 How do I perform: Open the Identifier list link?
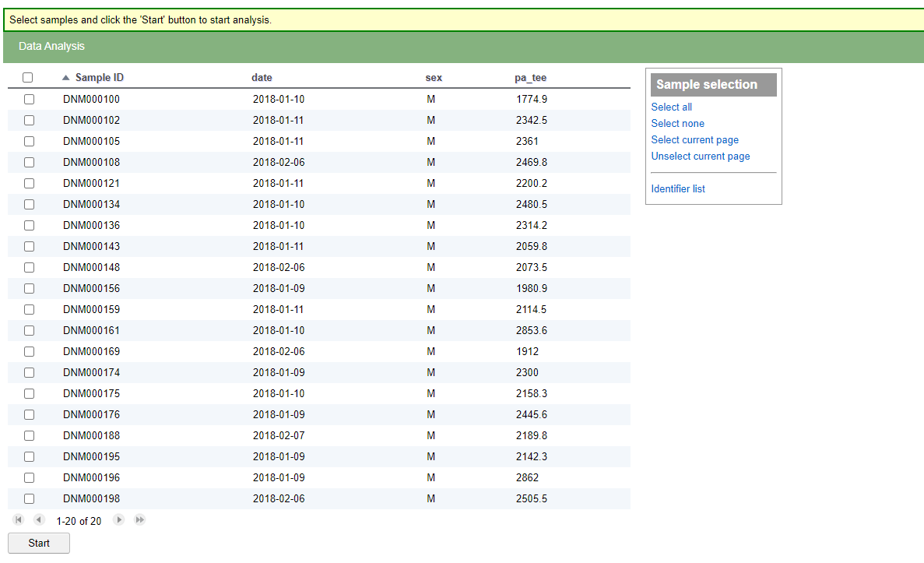678,188
